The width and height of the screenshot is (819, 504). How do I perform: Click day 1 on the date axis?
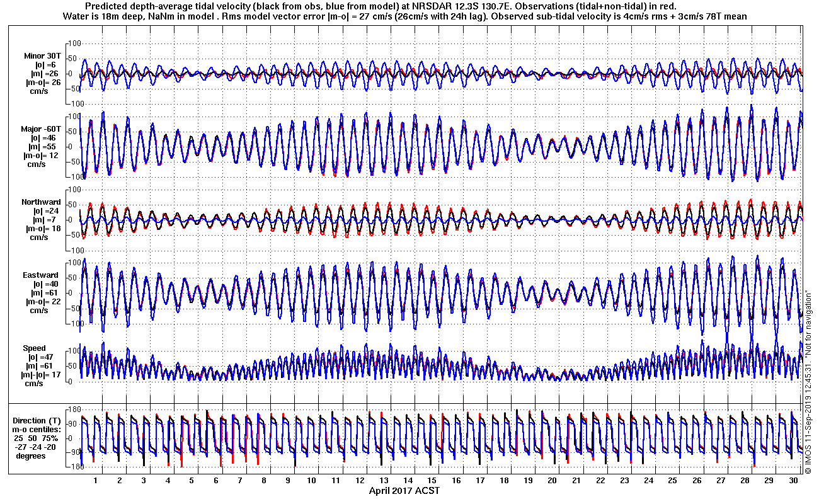(95, 481)
